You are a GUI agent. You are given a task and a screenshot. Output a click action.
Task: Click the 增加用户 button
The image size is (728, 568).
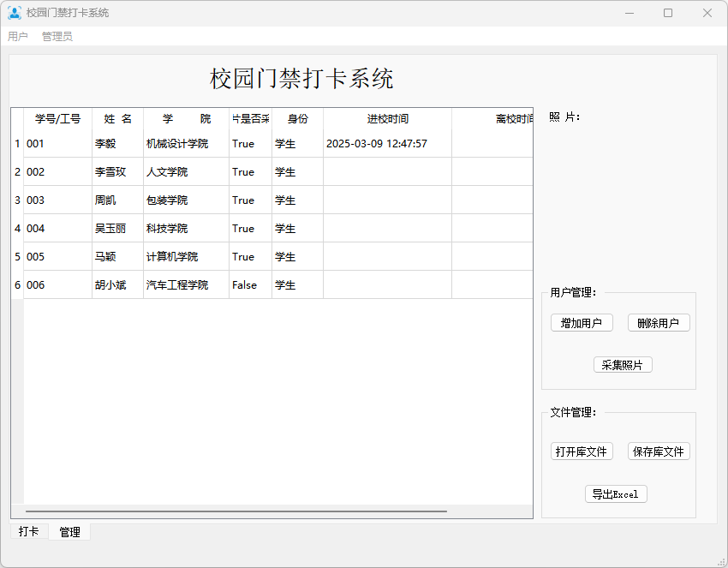tap(582, 323)
